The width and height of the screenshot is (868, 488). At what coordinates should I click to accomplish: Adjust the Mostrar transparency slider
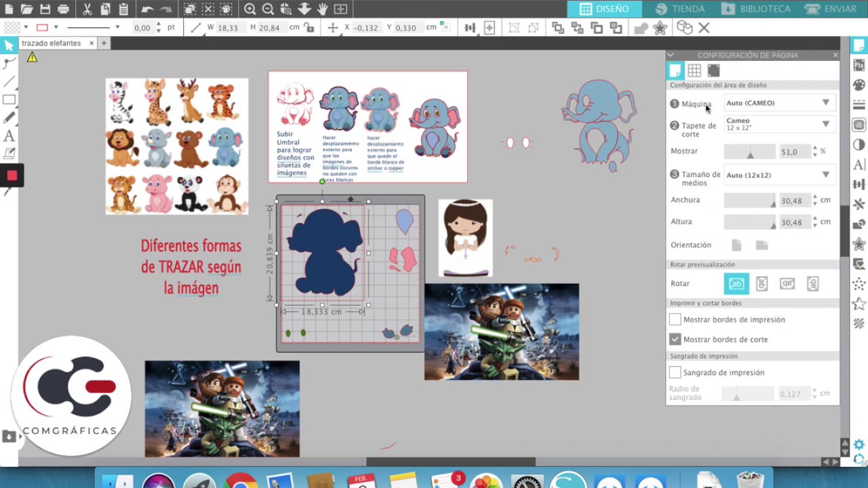(x=750, y=152)
